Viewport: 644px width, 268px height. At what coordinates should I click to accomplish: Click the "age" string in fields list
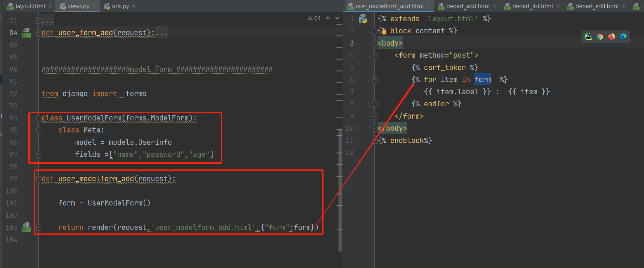(199, 154)
